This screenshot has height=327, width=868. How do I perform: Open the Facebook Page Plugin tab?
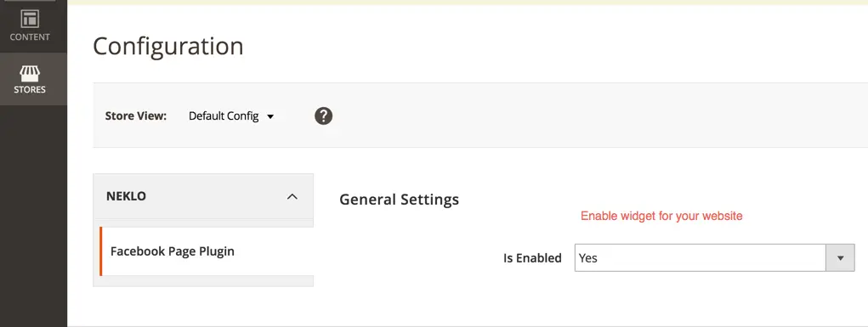(207, 251)
